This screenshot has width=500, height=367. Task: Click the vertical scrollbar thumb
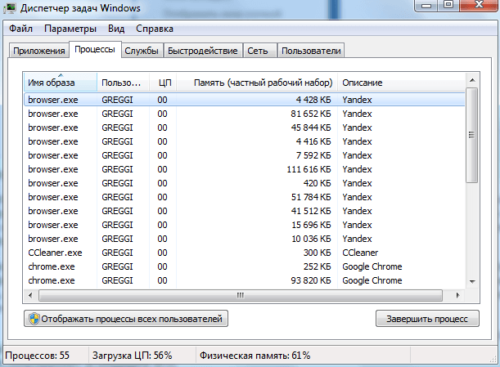[472, 135]
